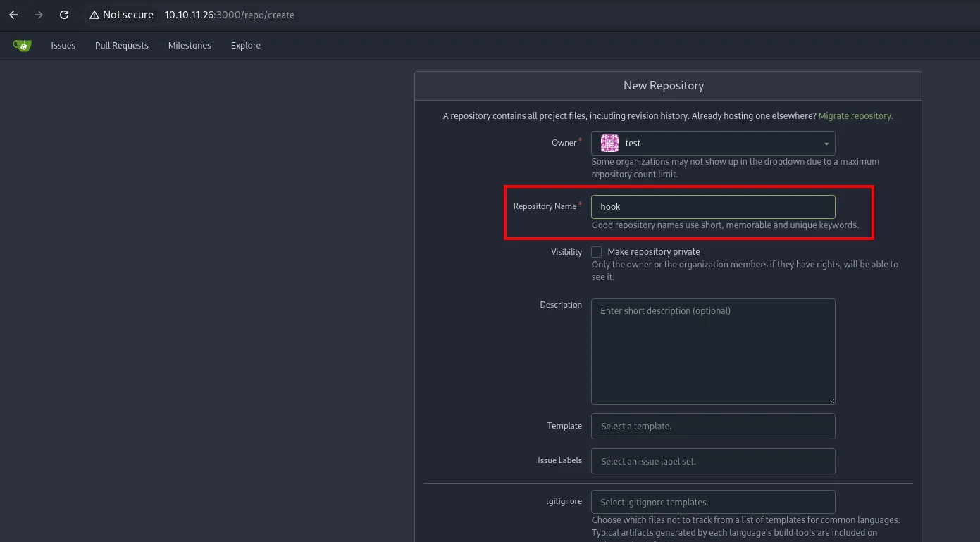980x542 pixels.
Task: Go back with the browser back arrow
Action: coord(13,15)
